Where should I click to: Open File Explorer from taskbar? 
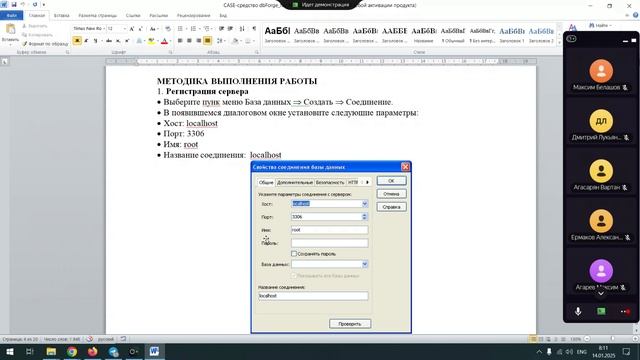tap(51, 351)
